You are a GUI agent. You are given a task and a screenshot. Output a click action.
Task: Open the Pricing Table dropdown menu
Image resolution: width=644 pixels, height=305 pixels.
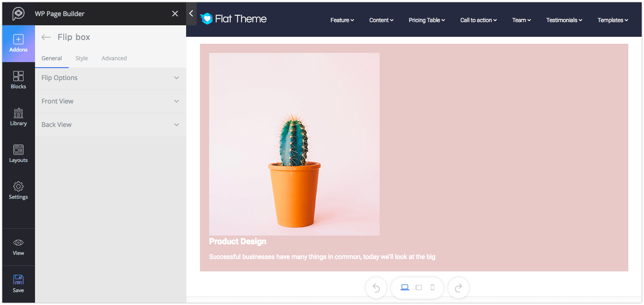427,20
